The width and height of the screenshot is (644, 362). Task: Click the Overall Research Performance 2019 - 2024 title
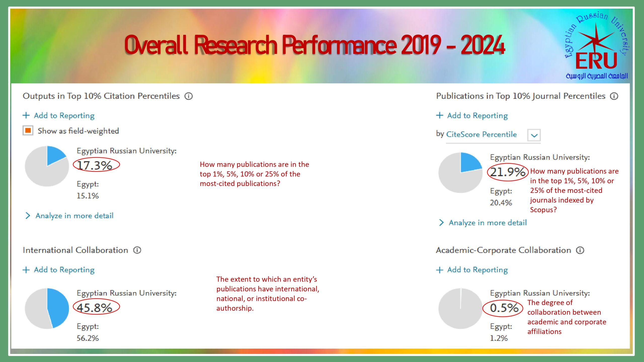point(315,45)
